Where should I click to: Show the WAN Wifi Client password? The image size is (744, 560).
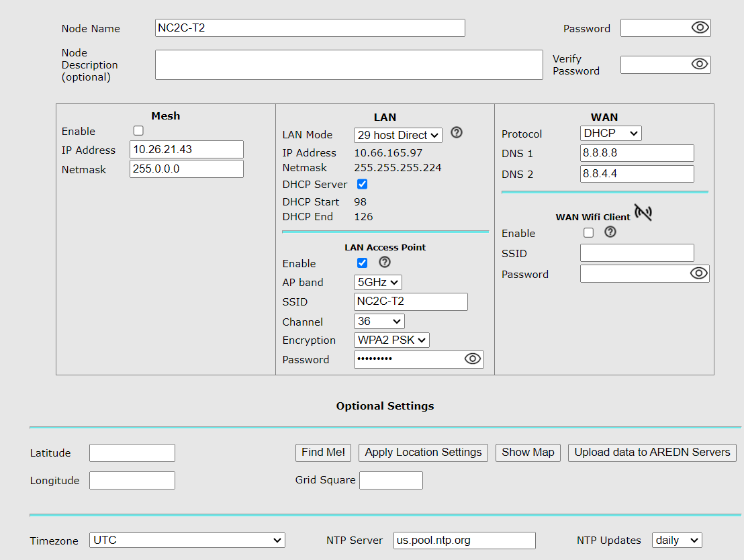(x=699, y=273)
